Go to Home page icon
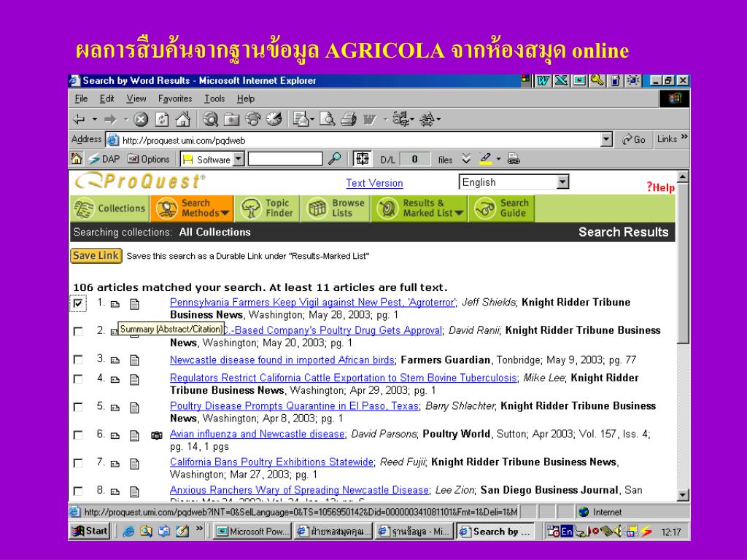This screenshot has width=747, height=560. (183, 119)
